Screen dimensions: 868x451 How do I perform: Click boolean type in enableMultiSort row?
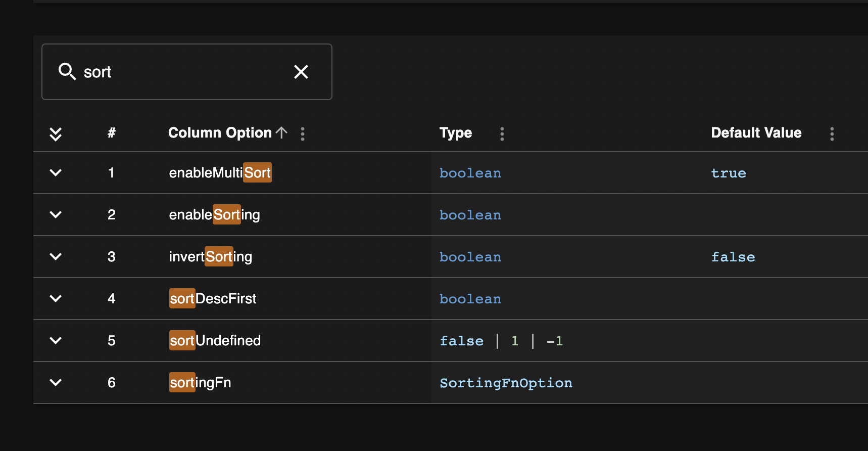point(470,173)
